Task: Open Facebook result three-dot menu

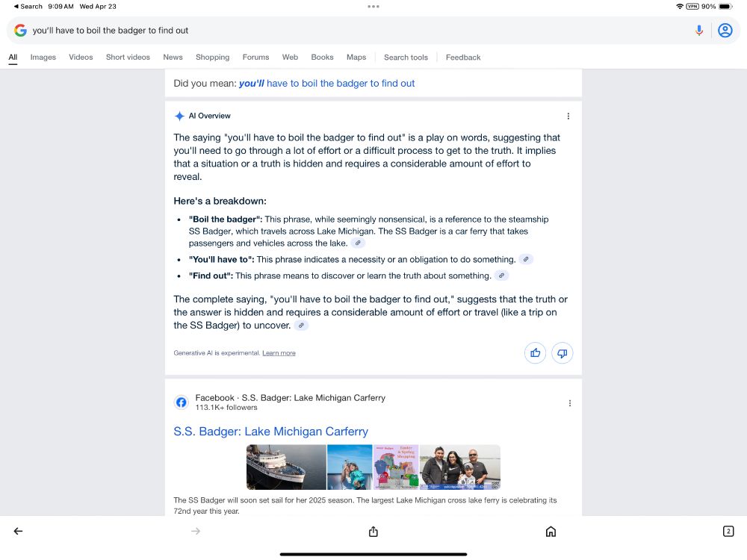Action: 569,403
